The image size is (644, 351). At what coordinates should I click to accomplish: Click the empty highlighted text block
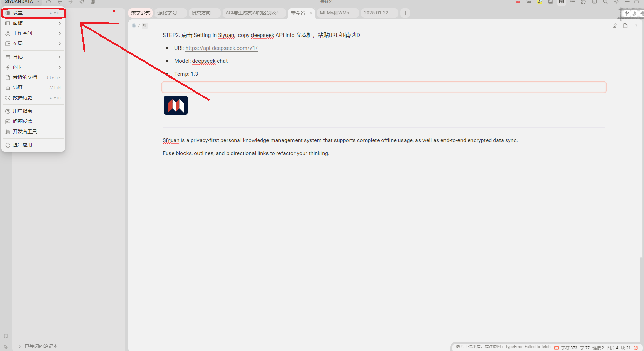(384, 87)
